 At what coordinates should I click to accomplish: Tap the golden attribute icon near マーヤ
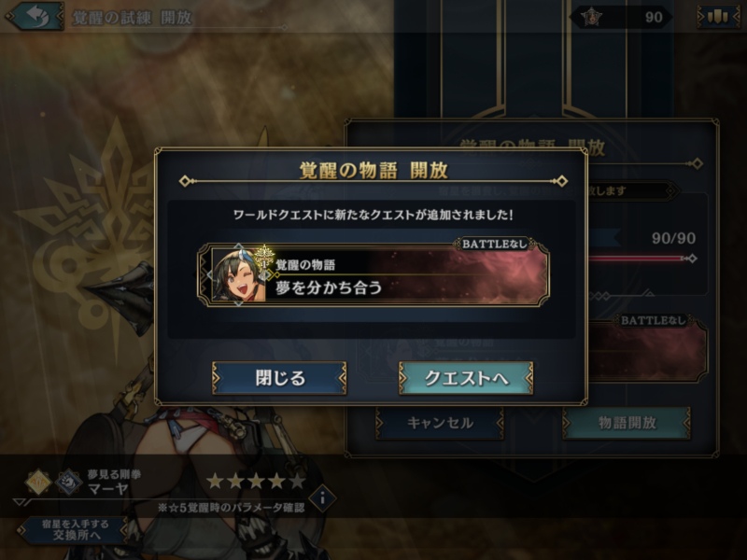point(38,482)
